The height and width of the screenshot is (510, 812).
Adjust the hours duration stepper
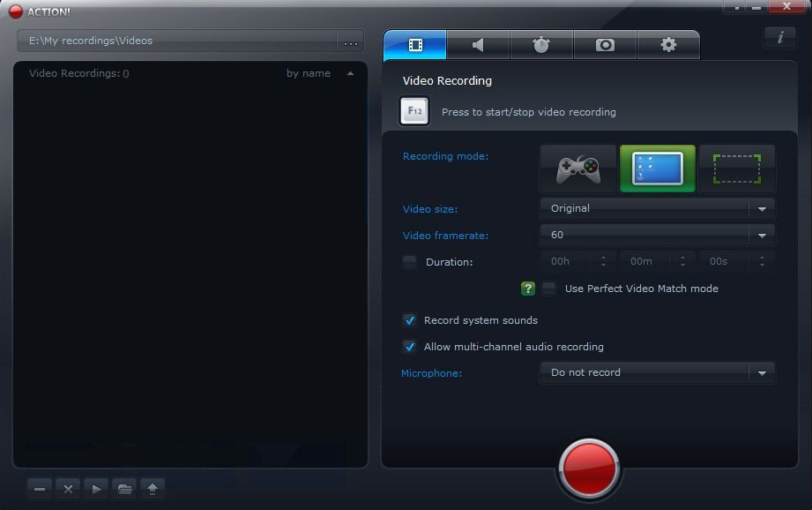pyautogui.click(x=603, y=261)
